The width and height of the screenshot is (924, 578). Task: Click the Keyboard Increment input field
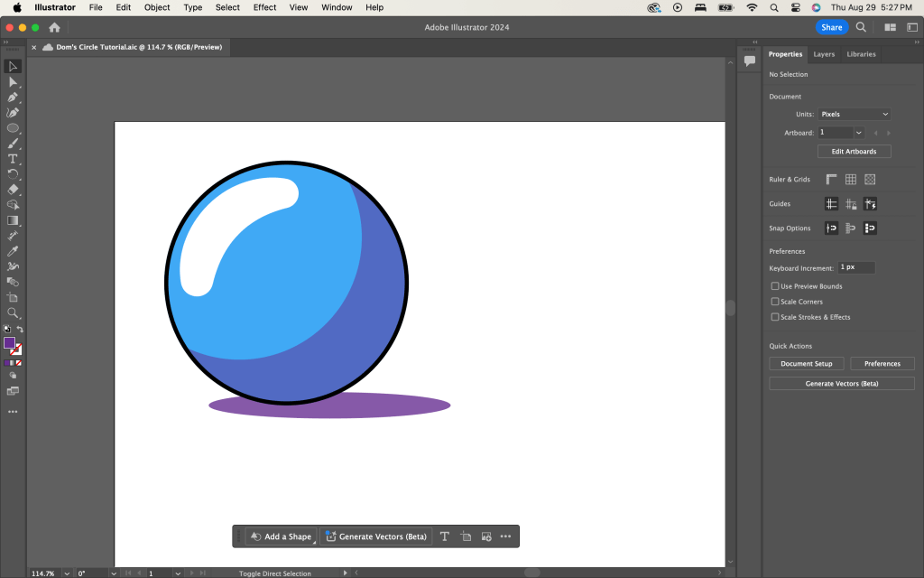856,268
